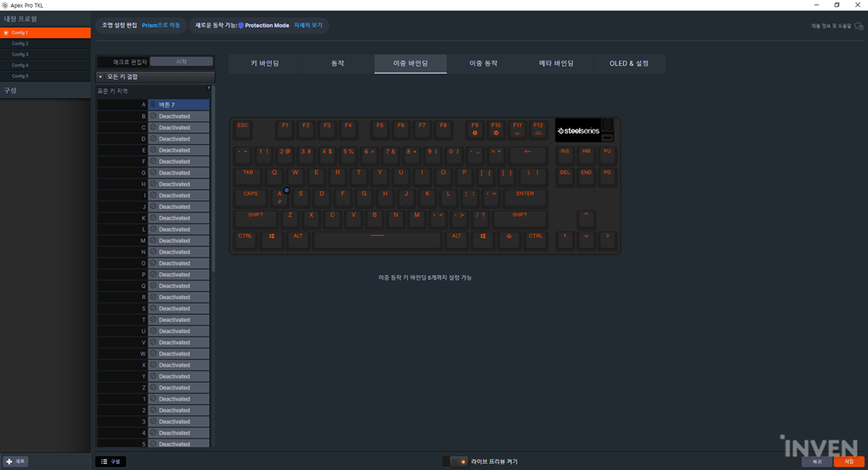Expand the 모든 키 결합 dropdown
The height and width of the screenshot is (470, 868).
tap(155, 77)
